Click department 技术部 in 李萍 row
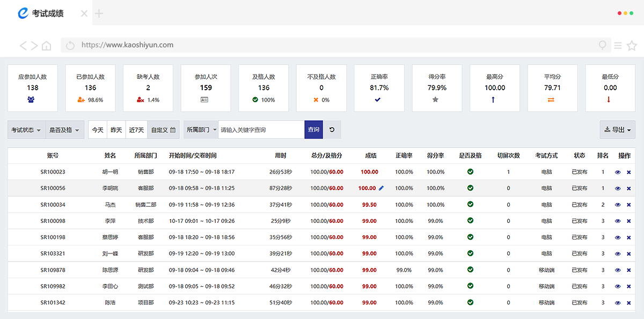This screenshot has width=644, height=319. [145, 221]
